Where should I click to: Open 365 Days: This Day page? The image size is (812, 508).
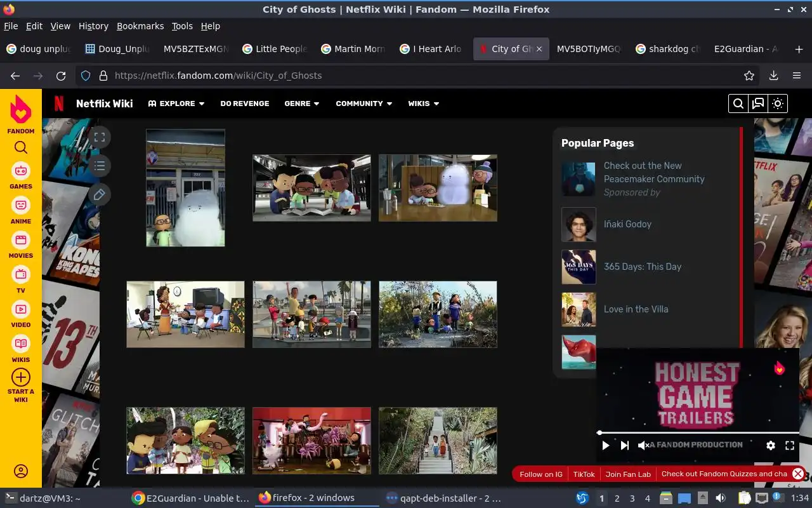643,267
